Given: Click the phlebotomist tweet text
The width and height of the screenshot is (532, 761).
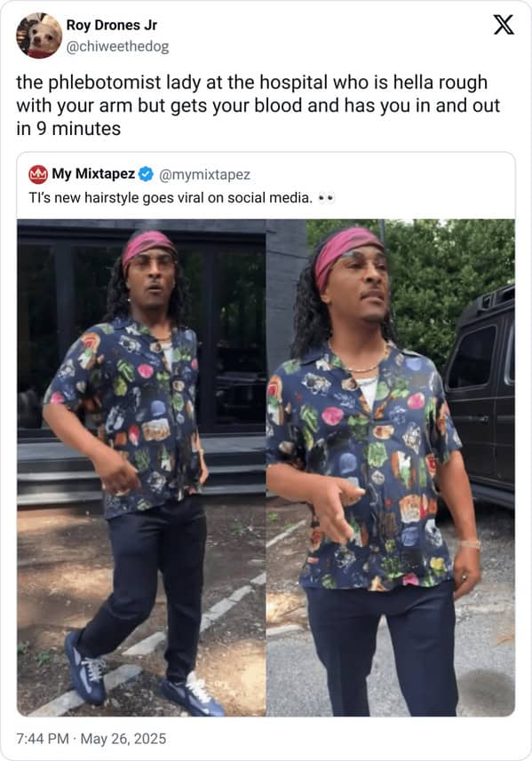Looking at the screenshot, I should pyautogui.click(x=258, y=106).
